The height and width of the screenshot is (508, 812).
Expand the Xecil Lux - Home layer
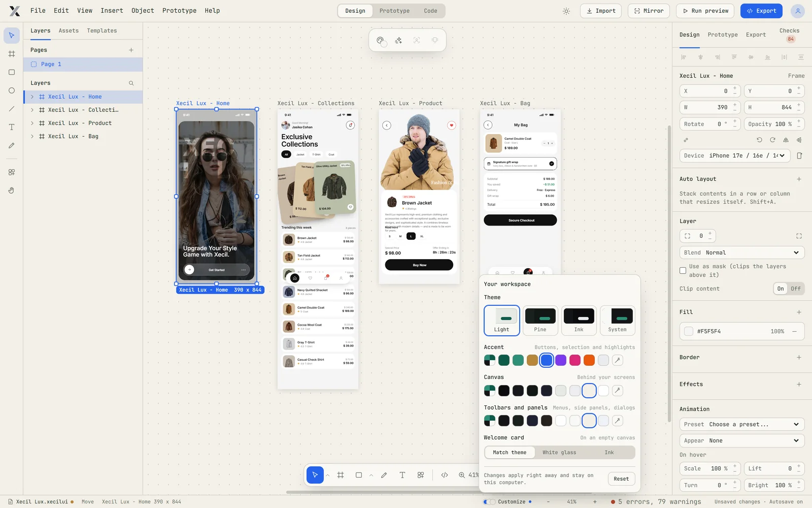(x=32, y=97)
